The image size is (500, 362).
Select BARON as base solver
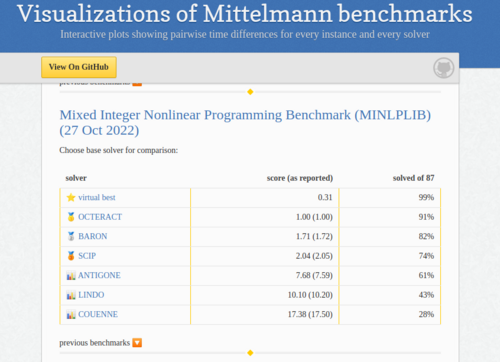pyautogui.click(x=93, y=236)
